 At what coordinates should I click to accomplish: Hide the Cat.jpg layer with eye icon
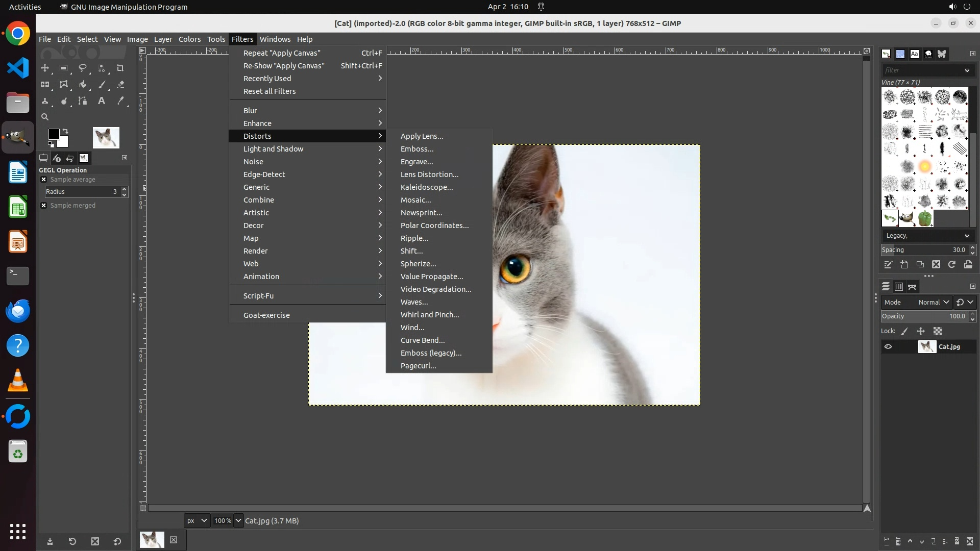(x=888, y=346)
